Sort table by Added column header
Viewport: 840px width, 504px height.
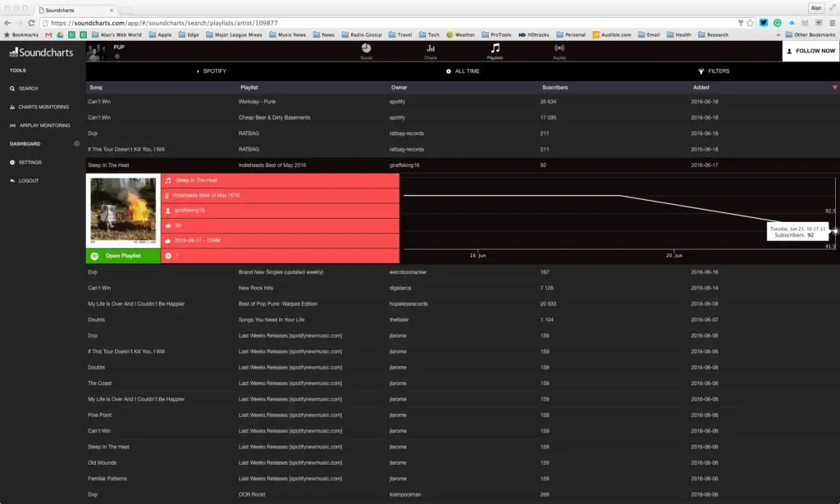click(701, 87)
